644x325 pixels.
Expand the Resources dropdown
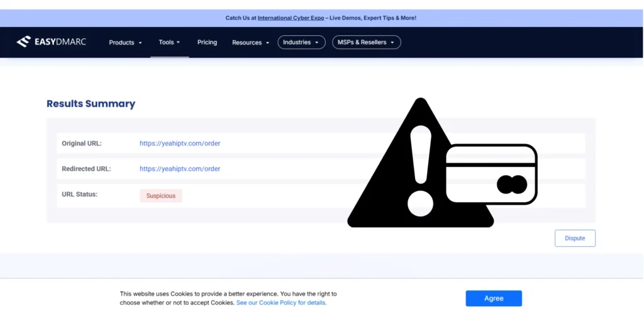coord(250,43)
